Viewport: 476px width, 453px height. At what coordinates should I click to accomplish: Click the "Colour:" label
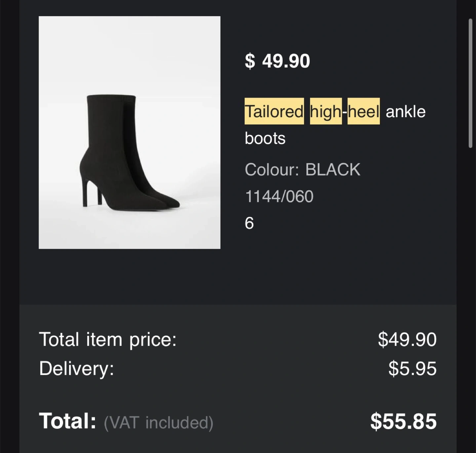tap(272, 169)
